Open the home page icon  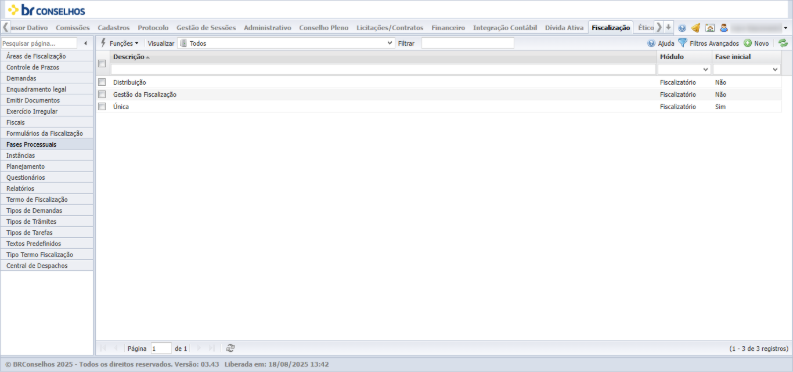(x=710, y=28)
